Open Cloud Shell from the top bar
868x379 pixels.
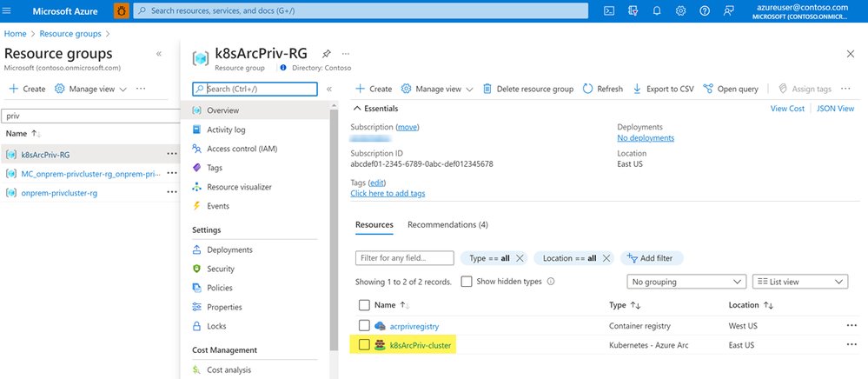click(610, 11)
